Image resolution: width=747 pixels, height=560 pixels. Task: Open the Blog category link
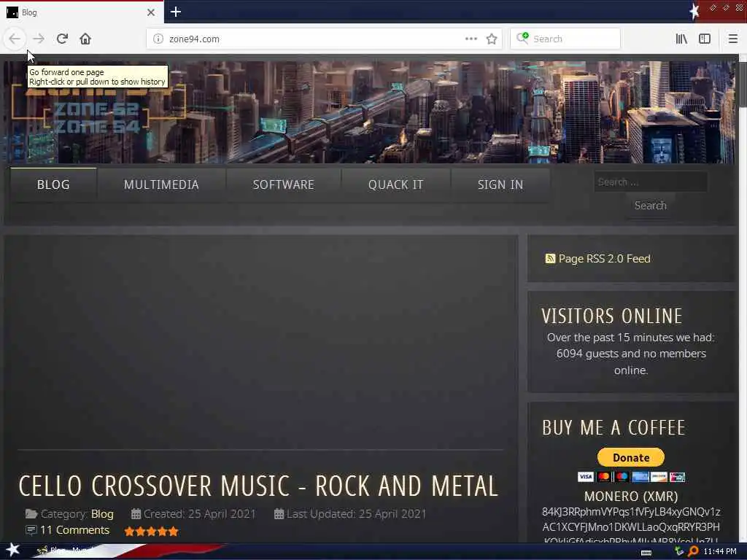point(102,514)
